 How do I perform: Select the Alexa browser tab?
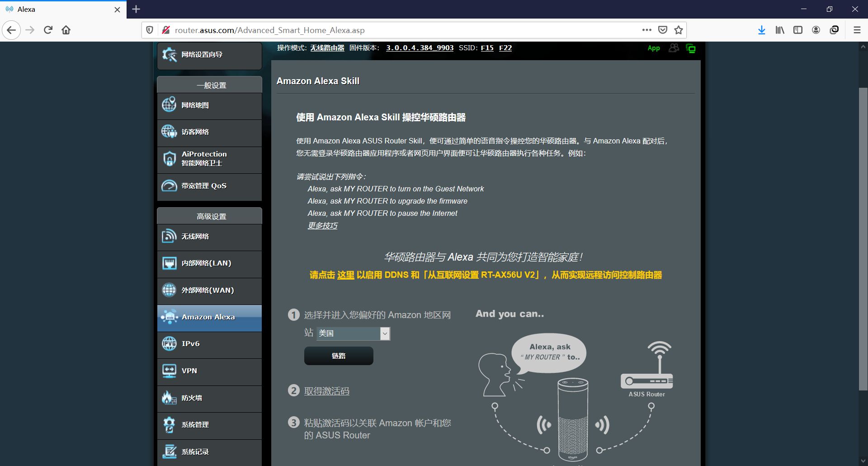(63, 10)
